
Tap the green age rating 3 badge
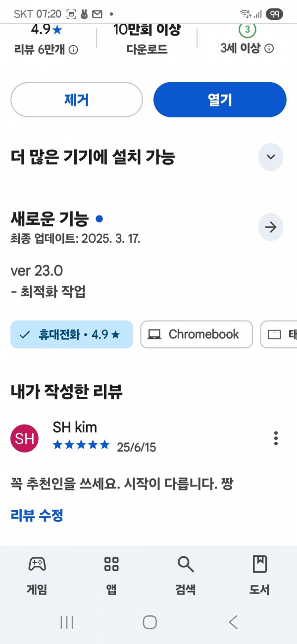247,30
